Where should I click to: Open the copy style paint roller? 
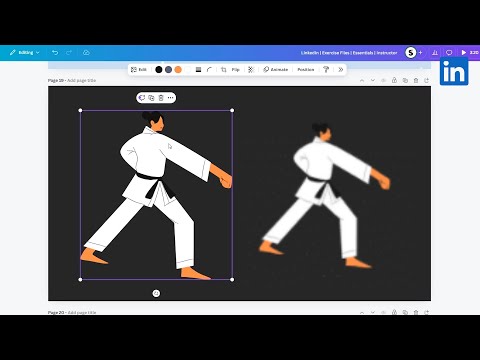tap(326, 69)
